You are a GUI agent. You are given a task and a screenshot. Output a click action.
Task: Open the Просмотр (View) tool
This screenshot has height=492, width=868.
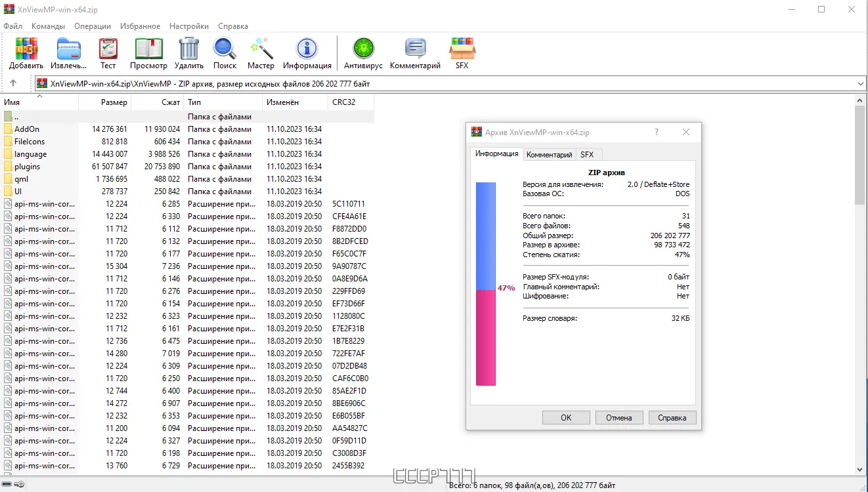coord(148,53)
